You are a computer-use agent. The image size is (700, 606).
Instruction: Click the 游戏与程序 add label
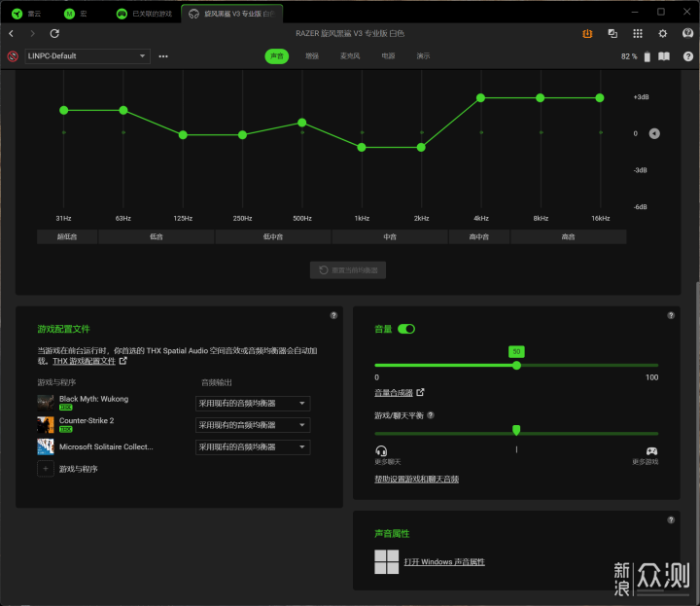[79, 469]
